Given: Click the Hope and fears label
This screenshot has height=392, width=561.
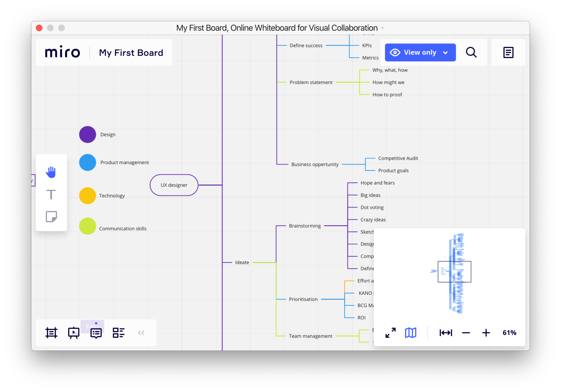Looking at the screenshot, I should coord(377,183).
